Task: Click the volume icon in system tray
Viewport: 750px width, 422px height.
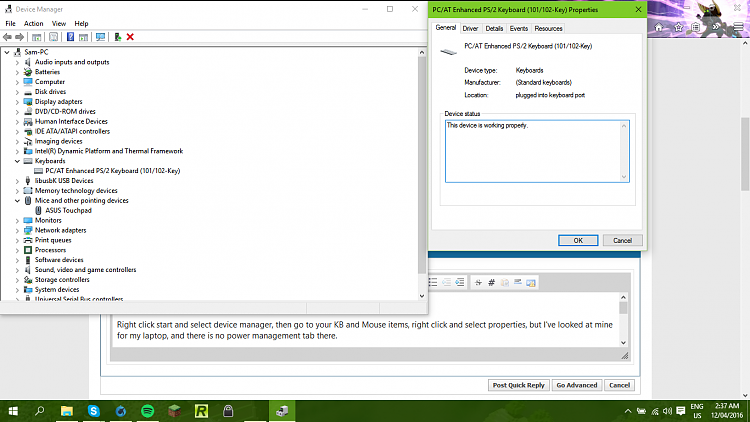Action: coord(668,411)
